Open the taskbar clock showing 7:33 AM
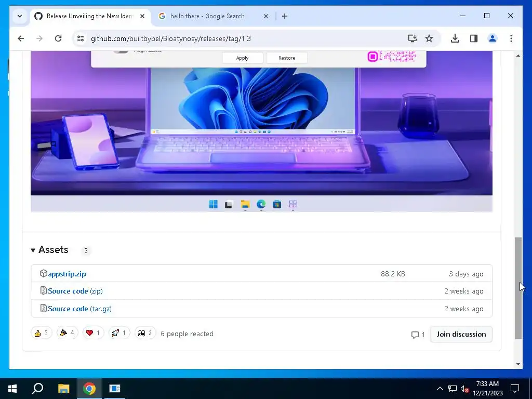 click(487, 389)
